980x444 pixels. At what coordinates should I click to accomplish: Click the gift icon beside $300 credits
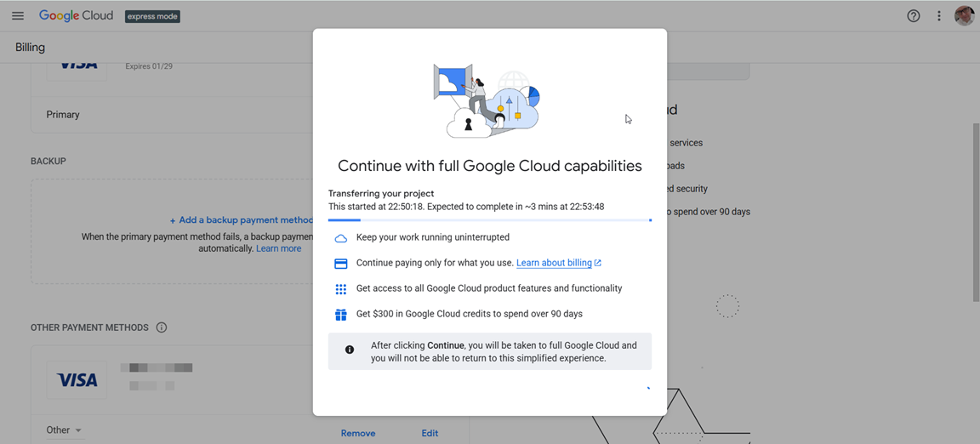pyautogui.click(x=340, y=315)
